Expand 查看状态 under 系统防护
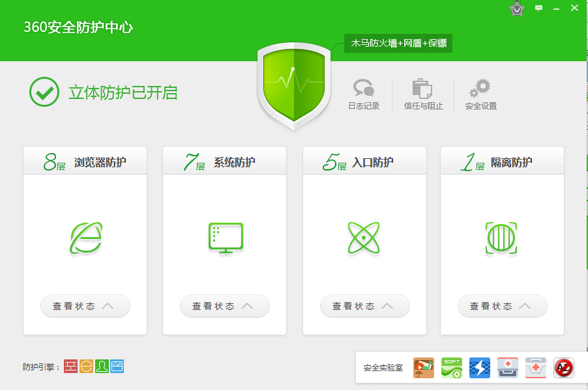The width and height of the screenshot is (588, 390). pos(225,306)
